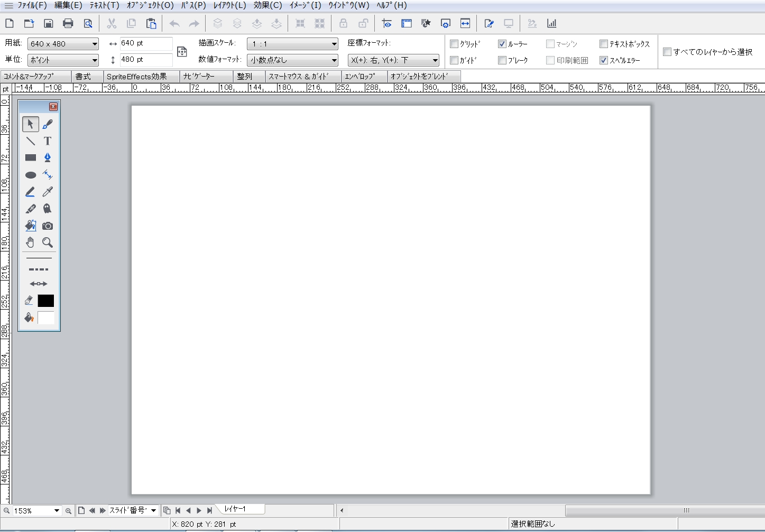The image size is (765, 532).
Task: Create a new document
Action: (x=10, y=23)
